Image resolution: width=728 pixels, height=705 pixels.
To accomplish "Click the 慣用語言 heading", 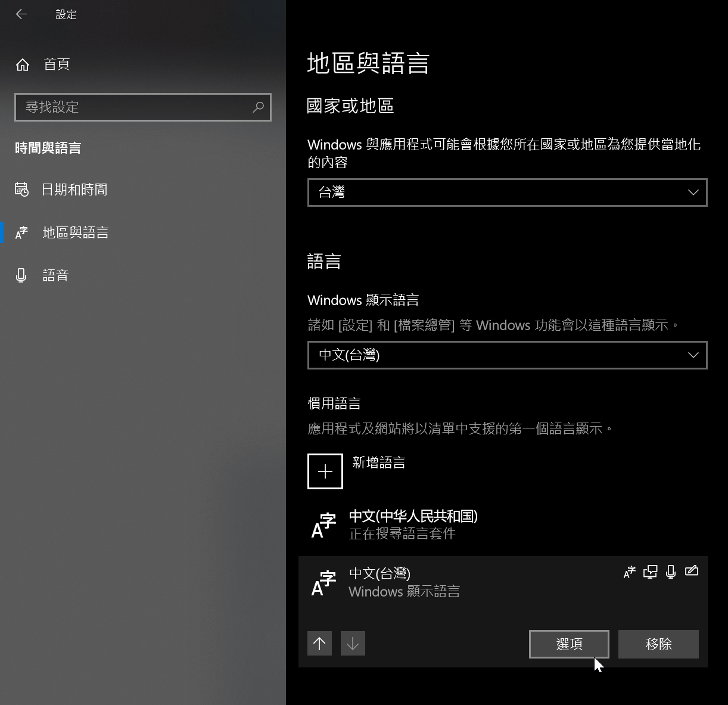I will point(334,404).
